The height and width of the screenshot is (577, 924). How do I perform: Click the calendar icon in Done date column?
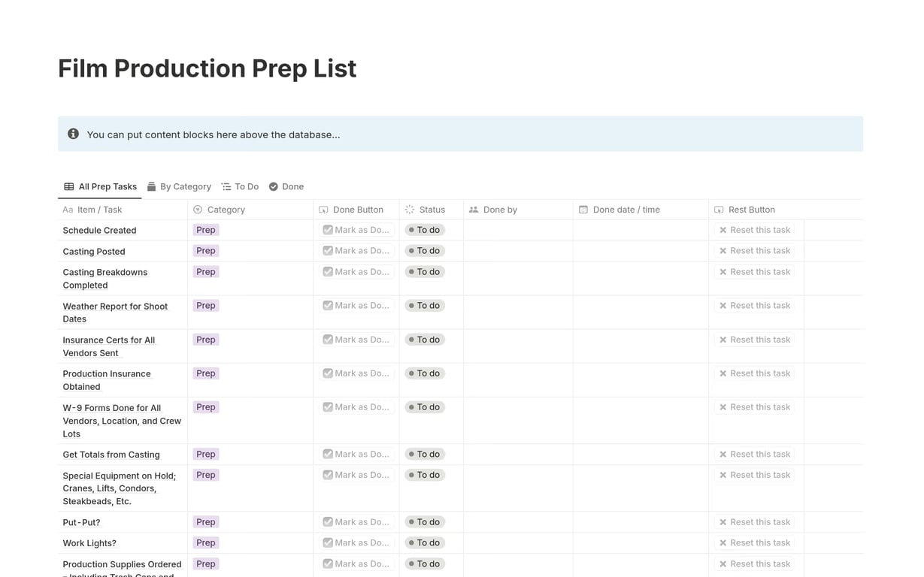pos(583,210)
